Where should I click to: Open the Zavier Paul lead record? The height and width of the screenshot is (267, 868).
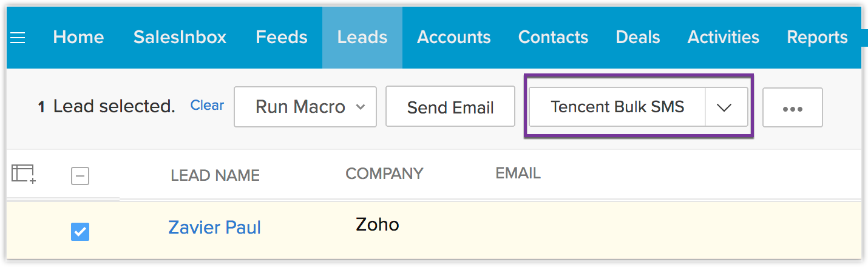click(214, 228)
